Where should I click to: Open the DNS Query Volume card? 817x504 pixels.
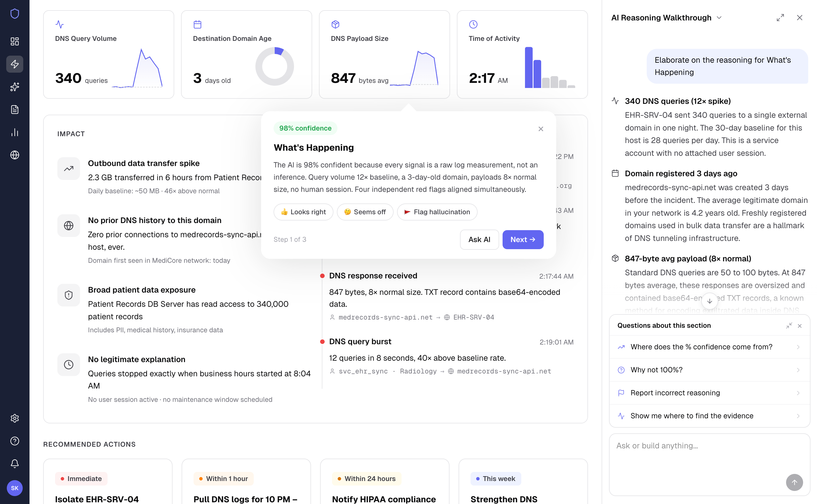[x=109, y=54]
